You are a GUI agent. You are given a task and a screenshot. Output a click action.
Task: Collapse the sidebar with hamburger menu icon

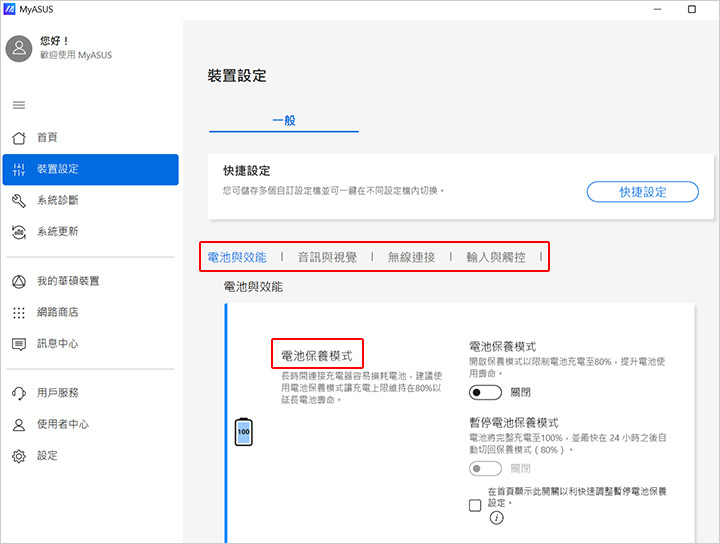point(19,105)
